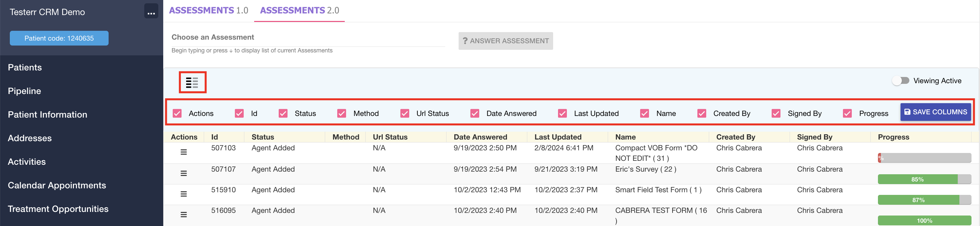
Task: Uncheck the Url Status column checkbox
Action: 405,114
